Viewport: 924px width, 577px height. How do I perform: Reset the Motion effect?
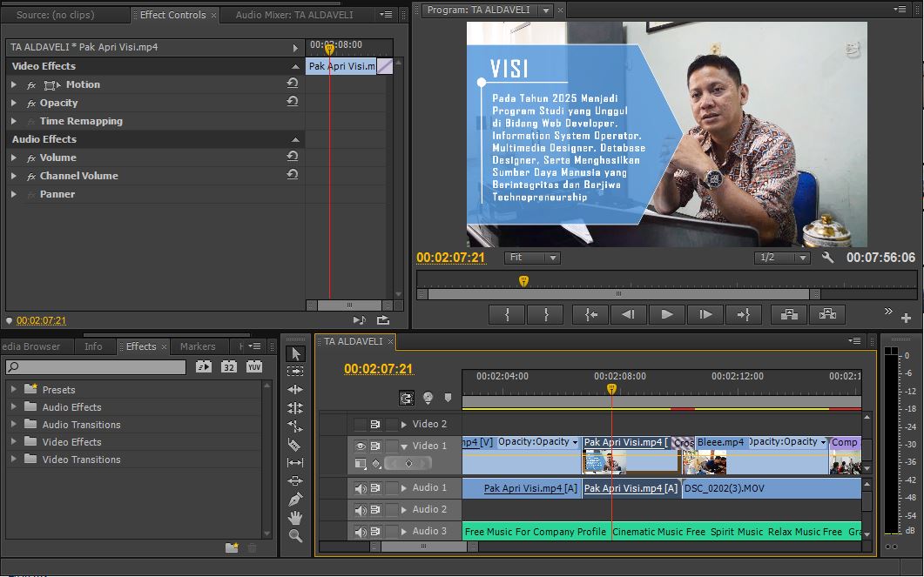[x=293, y=84]
